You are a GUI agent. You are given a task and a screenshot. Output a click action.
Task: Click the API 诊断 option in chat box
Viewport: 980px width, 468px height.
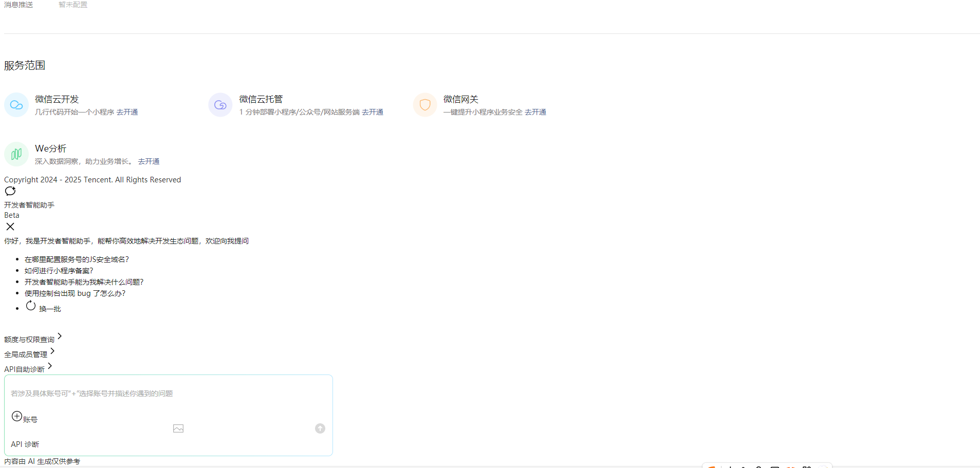pos(25,444)
